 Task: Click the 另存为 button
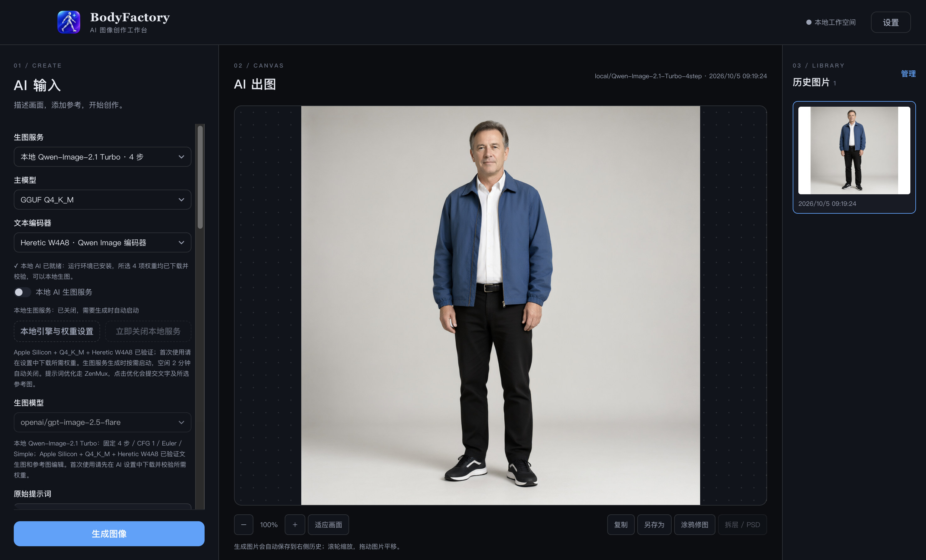(654, 525)
